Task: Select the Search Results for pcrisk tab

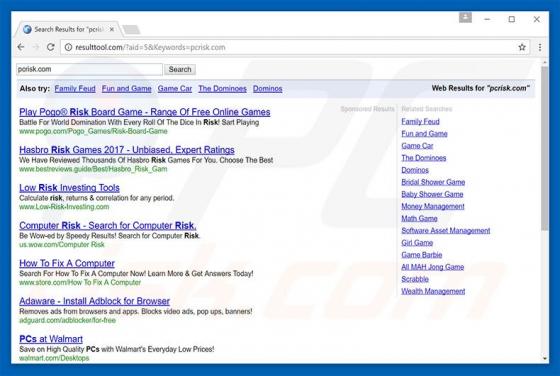Action: click(68, 29)
